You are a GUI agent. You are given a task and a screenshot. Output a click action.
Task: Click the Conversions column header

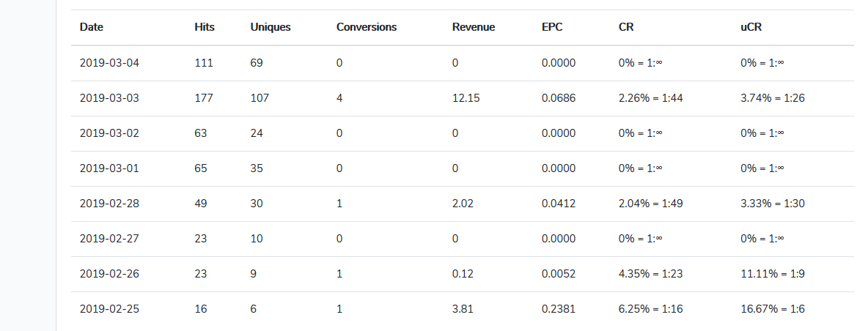coord(367,27)
